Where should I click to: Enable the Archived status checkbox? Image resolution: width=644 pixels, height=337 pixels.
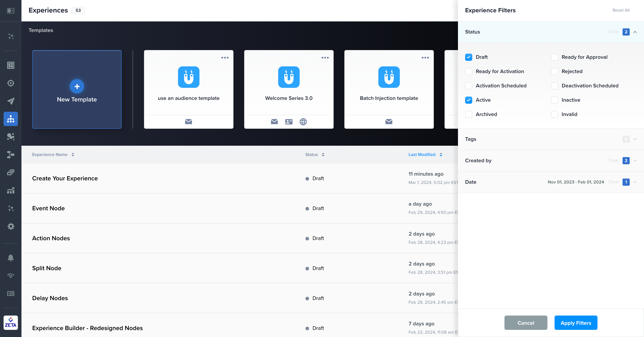[468, 114]
